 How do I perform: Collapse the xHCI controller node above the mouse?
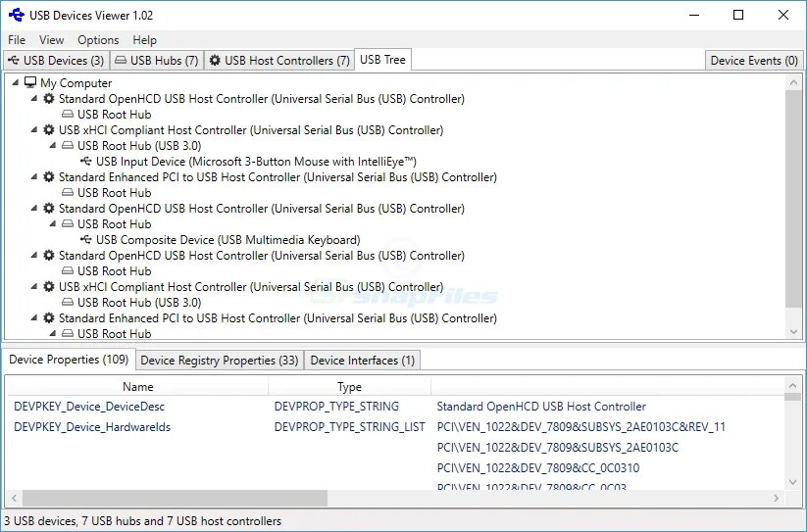point(34,129)
